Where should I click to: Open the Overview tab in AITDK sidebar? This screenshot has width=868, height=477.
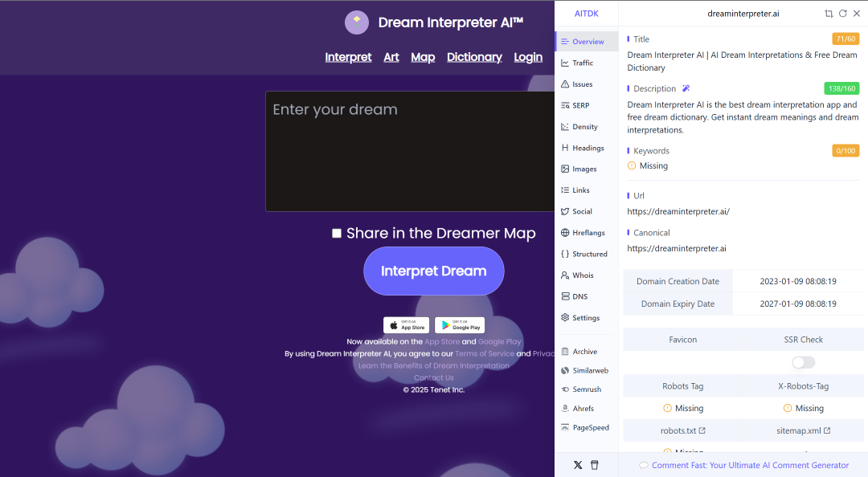(x=587, y=42)
